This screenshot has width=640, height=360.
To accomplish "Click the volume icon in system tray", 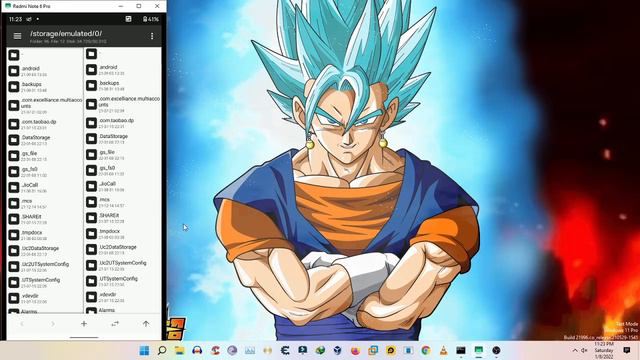I will point(584,351).
